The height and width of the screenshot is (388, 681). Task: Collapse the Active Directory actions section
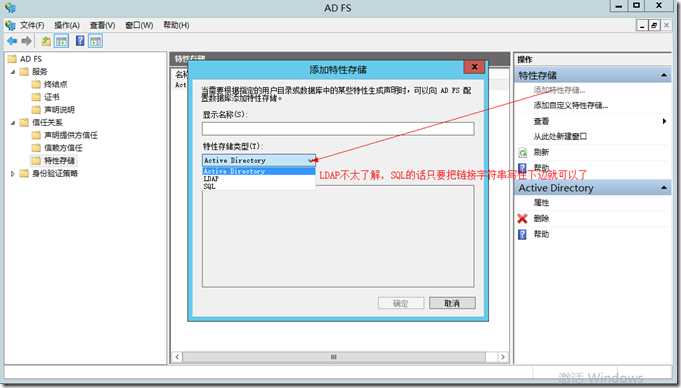[664, 188]
